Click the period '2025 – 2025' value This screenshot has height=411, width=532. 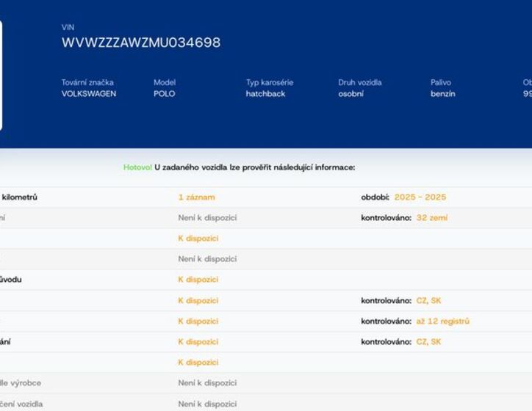[x=420, y=197]
